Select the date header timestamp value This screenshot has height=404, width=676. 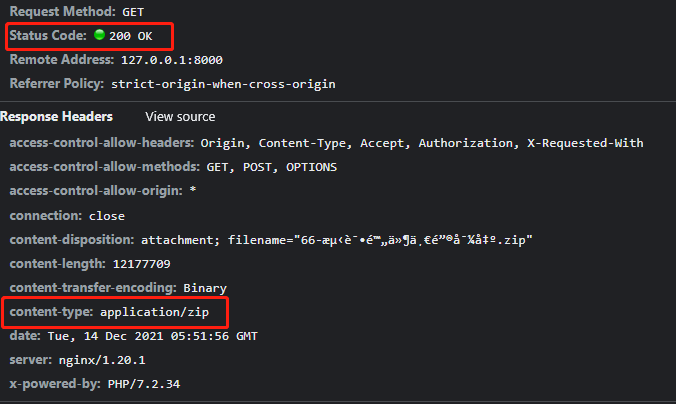[x=150, y=336]
